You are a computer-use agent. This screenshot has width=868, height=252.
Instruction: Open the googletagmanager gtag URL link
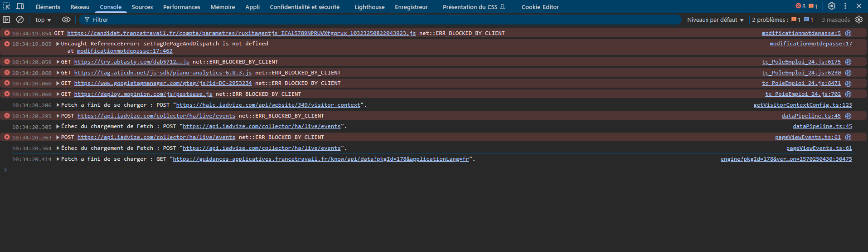tap(163, 83)
